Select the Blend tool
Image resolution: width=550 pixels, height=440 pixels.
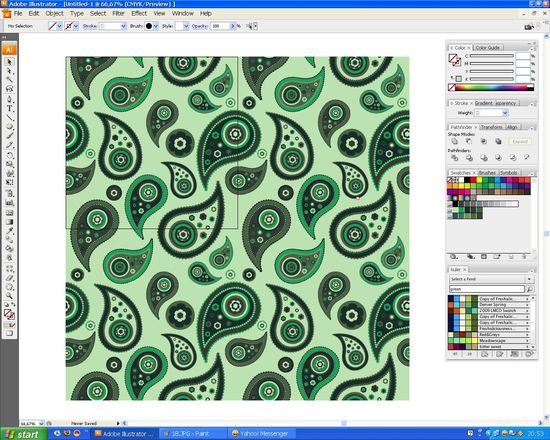pos(9,240)
